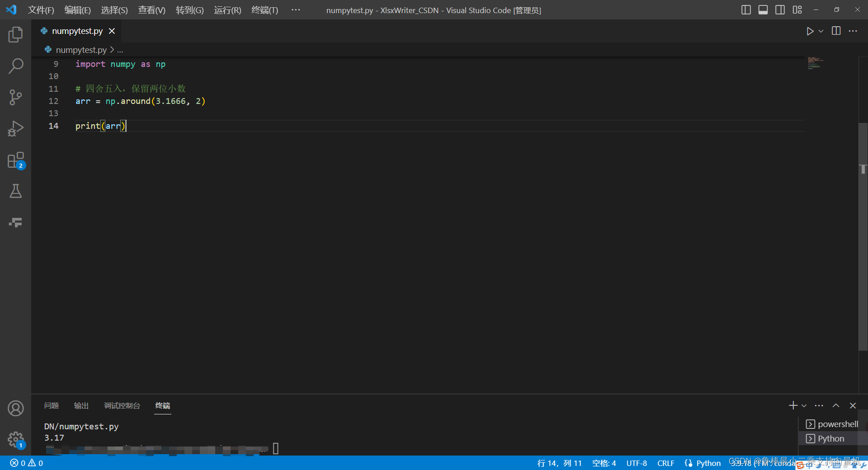Viewport: 868px width, 470px height.
Task: Open the 选择(S) menu
Action: 114,10
